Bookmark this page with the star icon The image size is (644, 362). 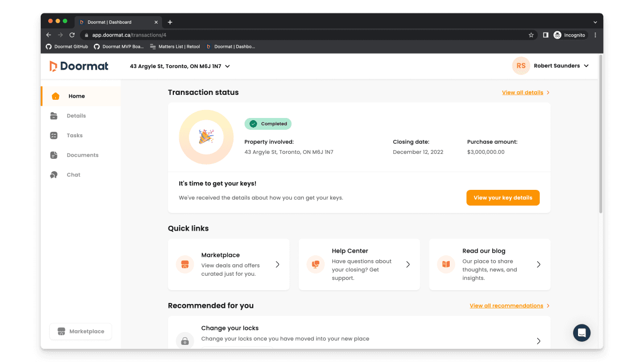(531, 35)
